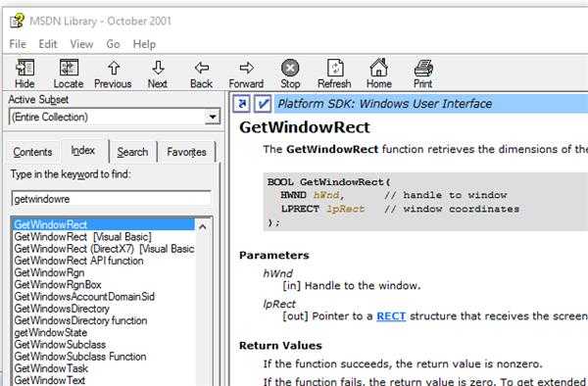Switch to the Search tab

[132, 152]
